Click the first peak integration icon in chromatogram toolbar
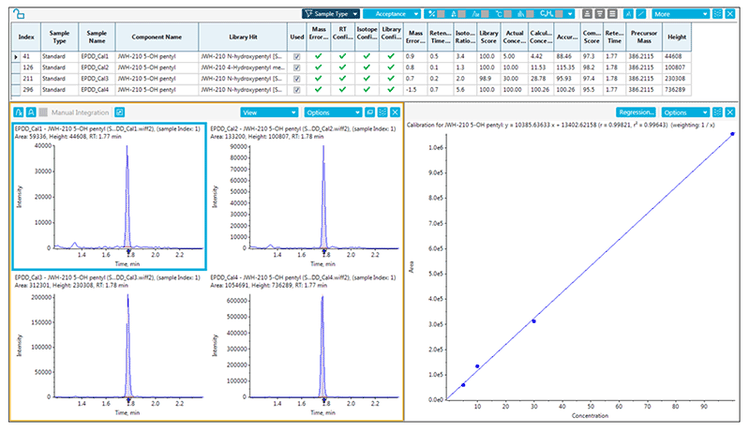This screenshot has width=750, height=432. tap(18, 112)
